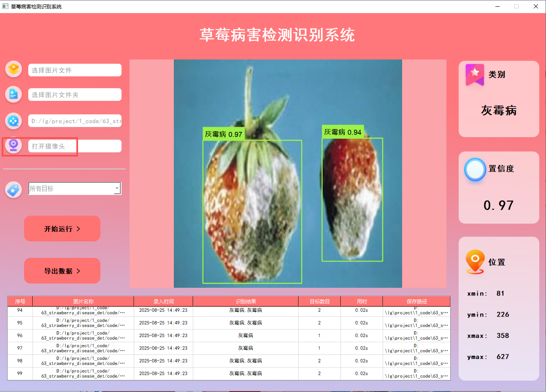Expand target options via dropdown arrow
This screenshot has height=392, width=546.
point(117,189)
